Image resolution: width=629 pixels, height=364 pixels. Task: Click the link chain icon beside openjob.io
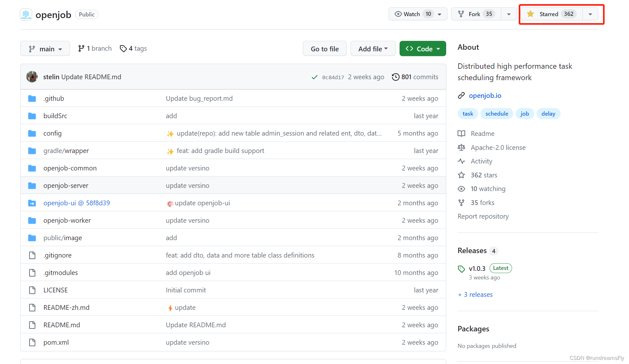point(461,96)
